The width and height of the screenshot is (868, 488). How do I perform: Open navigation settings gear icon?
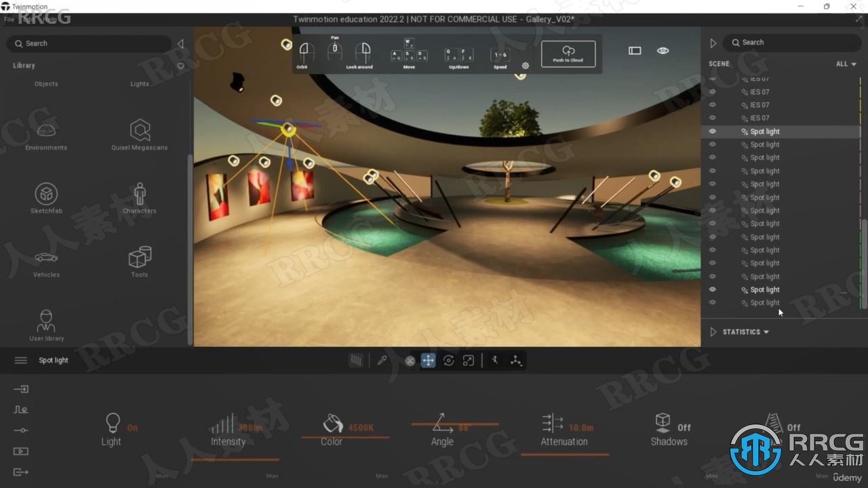[x=525, y=66]
